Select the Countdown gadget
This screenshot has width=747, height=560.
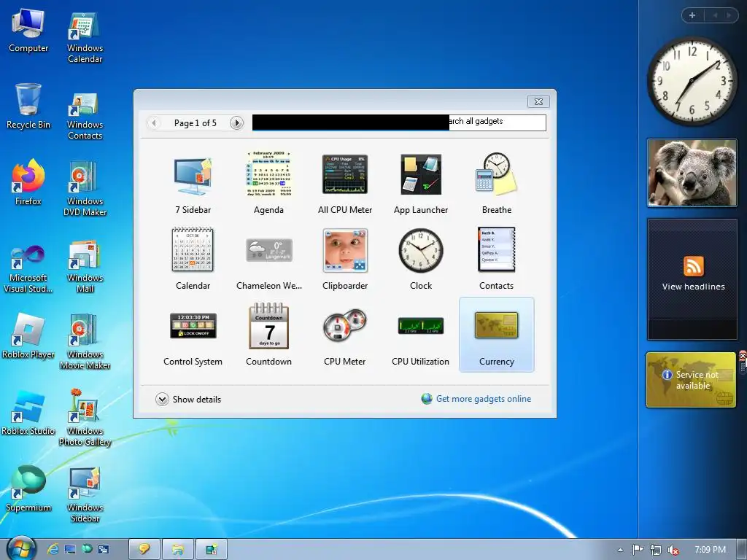pos(268,335)
